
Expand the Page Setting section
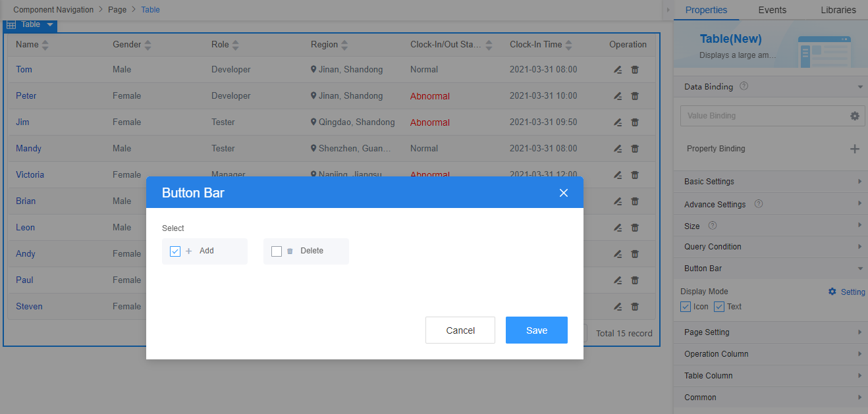point(771,332)
